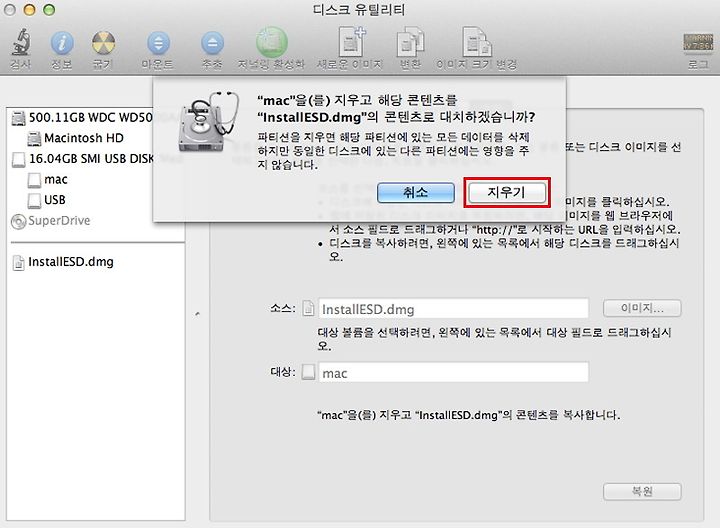This screenshot has height=528, width=720.
Task: Click the green zoom window button
Action: click(x=49, y=10)
